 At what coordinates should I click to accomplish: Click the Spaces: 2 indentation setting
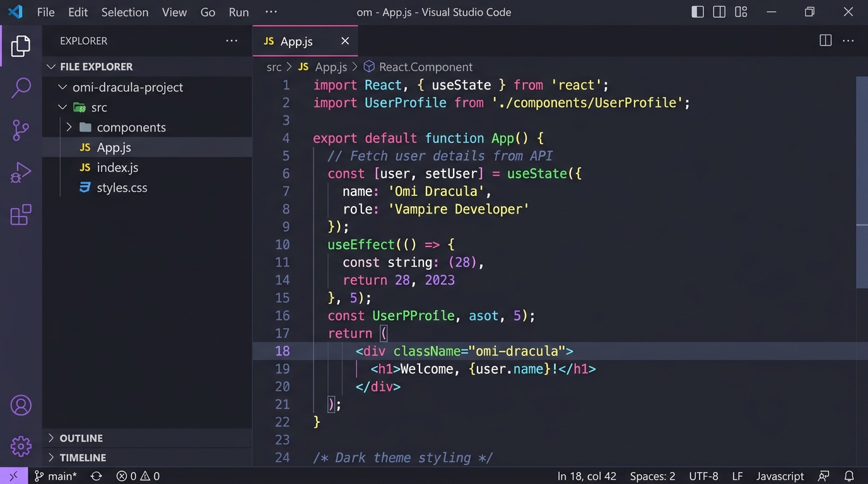tap(652, 476)
